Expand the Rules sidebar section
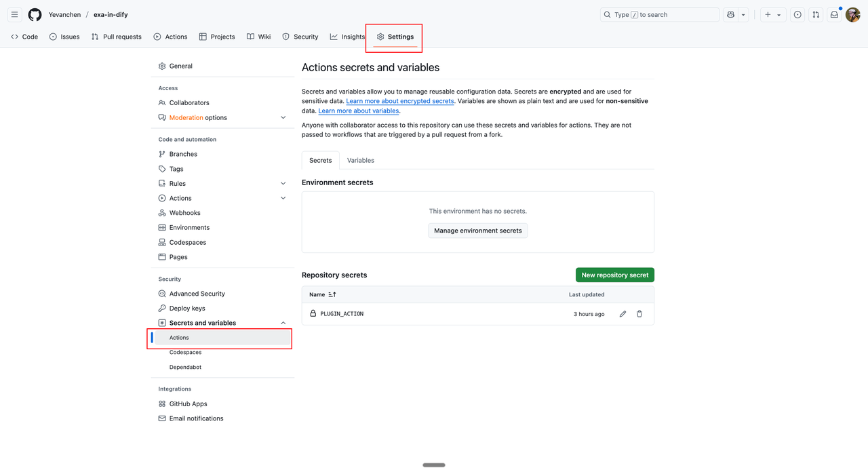Image resolution: width=868 pixels, height=472 pixels. click(283, 184)
